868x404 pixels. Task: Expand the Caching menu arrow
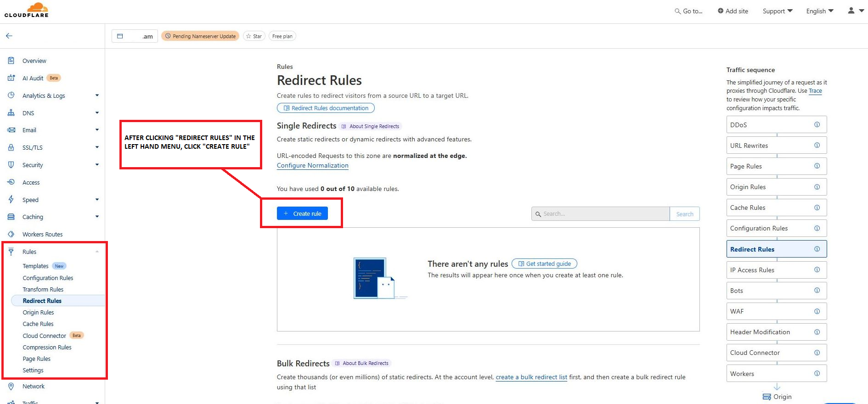(x=97, y=217)
